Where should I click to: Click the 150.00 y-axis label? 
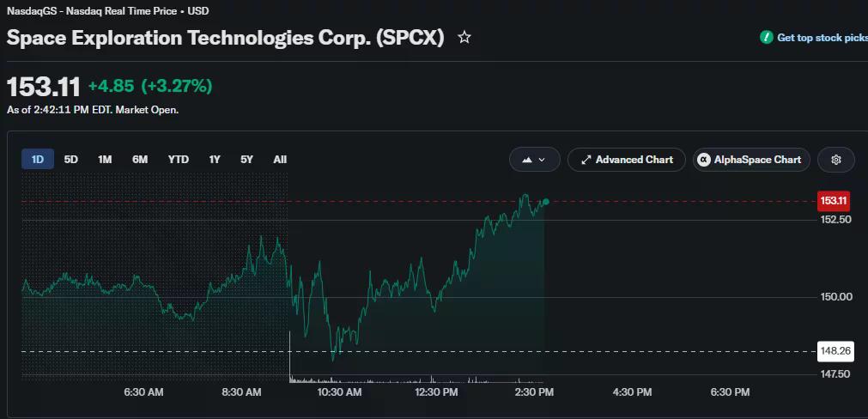pyautogui.click(x=836, y=297)
